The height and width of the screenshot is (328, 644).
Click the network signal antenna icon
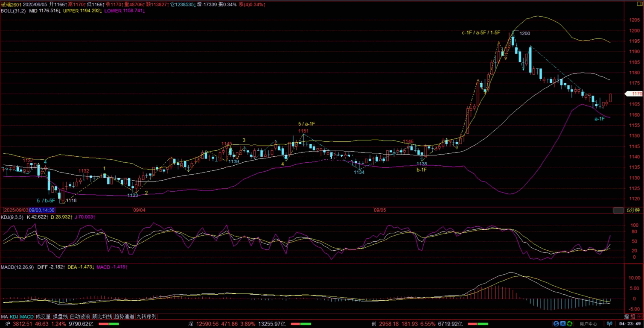click(x=609, y=324)
